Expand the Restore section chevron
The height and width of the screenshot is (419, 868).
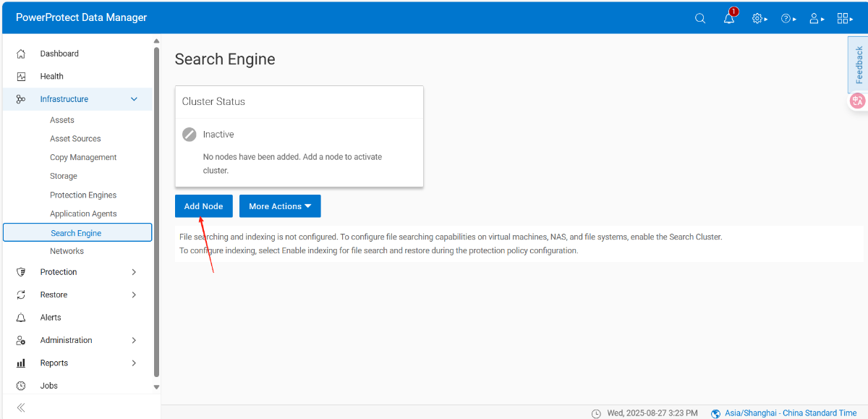pyautogui.click(x=134, y=295)
